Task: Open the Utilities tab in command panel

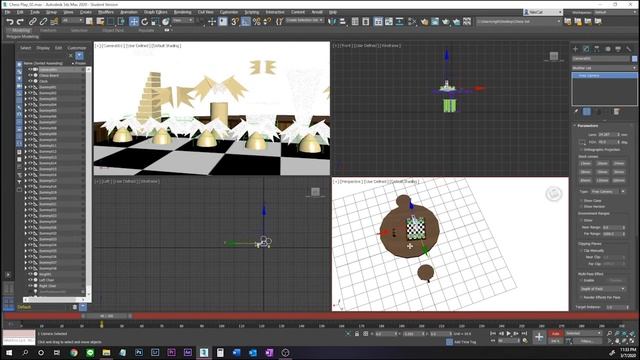Action: 629,49
